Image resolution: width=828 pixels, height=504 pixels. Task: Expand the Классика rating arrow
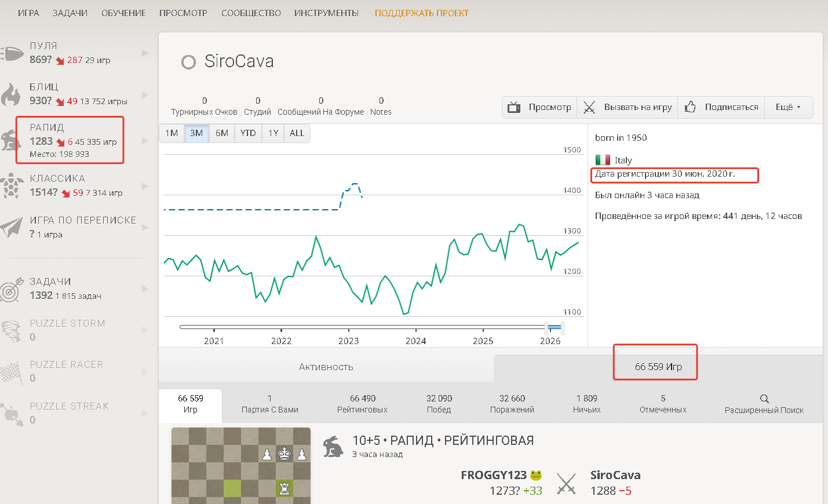click(x=145, y=186)
